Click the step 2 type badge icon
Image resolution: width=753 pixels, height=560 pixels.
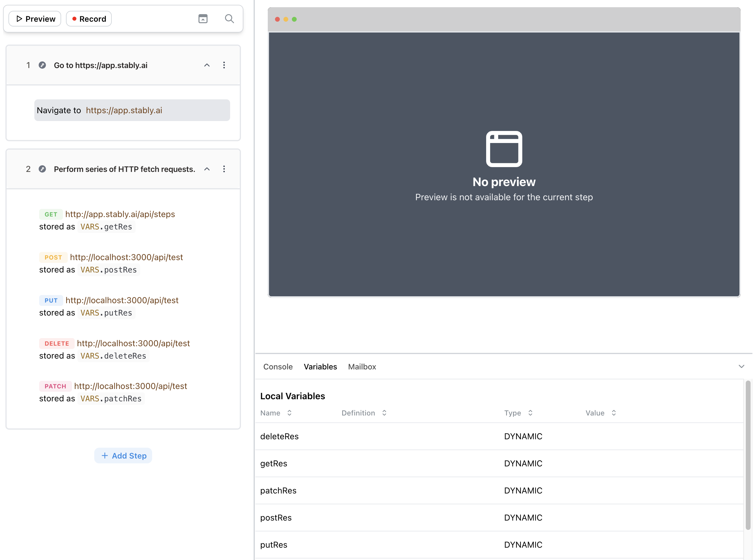coord(42,169)
